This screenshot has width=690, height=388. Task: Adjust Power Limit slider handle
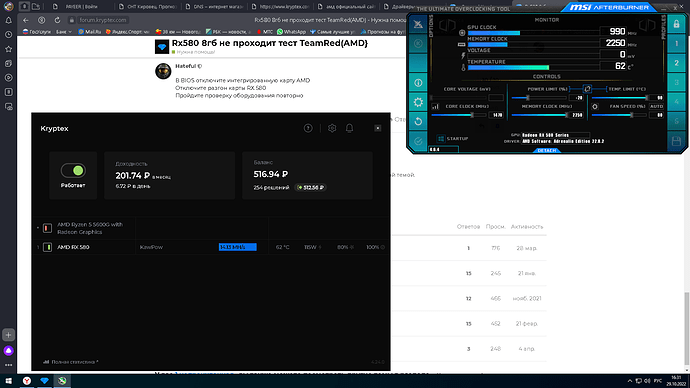click(x=528, y=98)
